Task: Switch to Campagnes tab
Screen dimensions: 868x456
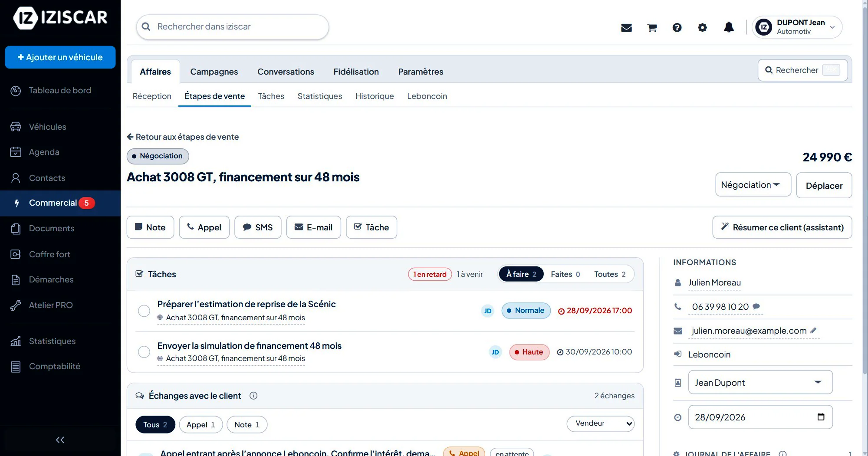Action: (214, 72)
